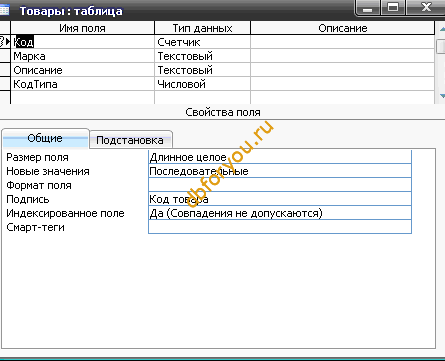Click the scroll up arrow of field list
Screen dimensions: 445x361
pos(441,29)
